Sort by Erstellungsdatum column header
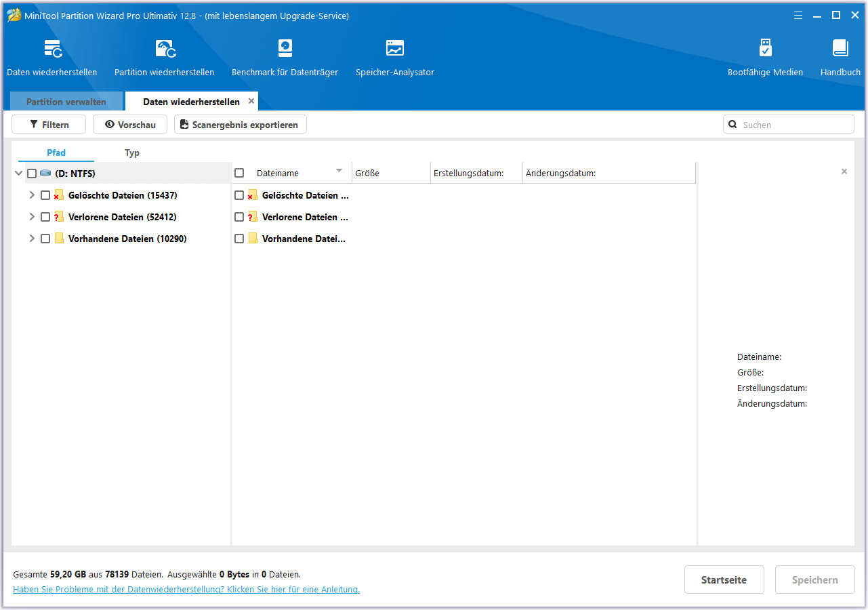The height and width of the screenshot is (610, 868). pos(476,173)
